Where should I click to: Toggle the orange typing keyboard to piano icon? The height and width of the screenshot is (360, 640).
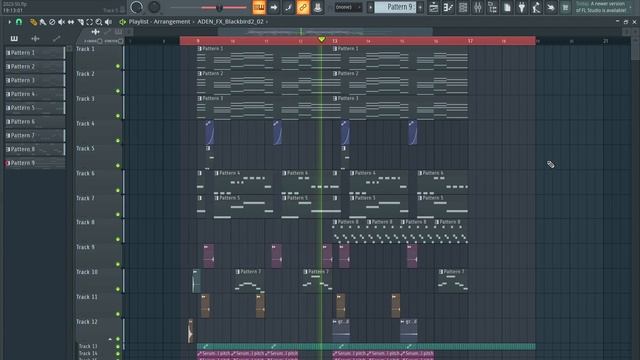pyautogui.click(x=259, y=7)
